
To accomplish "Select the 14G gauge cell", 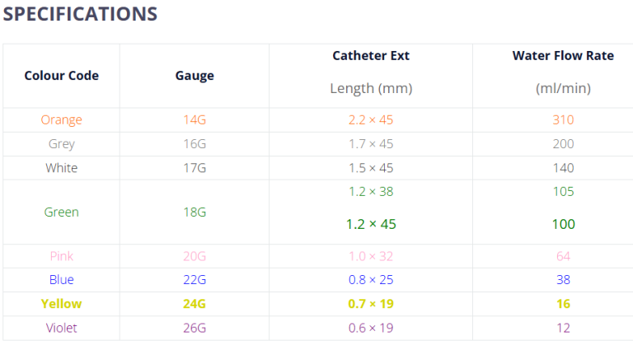I will click(195, 120).
